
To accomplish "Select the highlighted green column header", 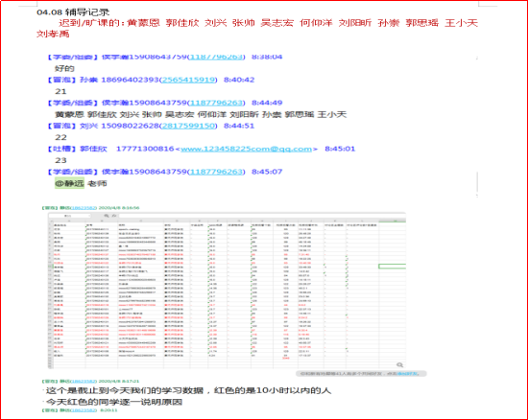I will (x=392, y=221).
